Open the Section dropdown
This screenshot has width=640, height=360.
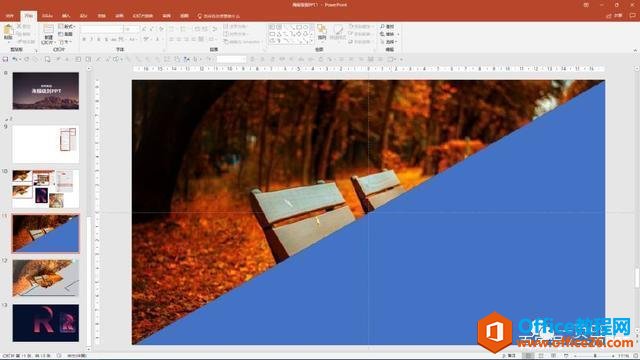(65, 42)
